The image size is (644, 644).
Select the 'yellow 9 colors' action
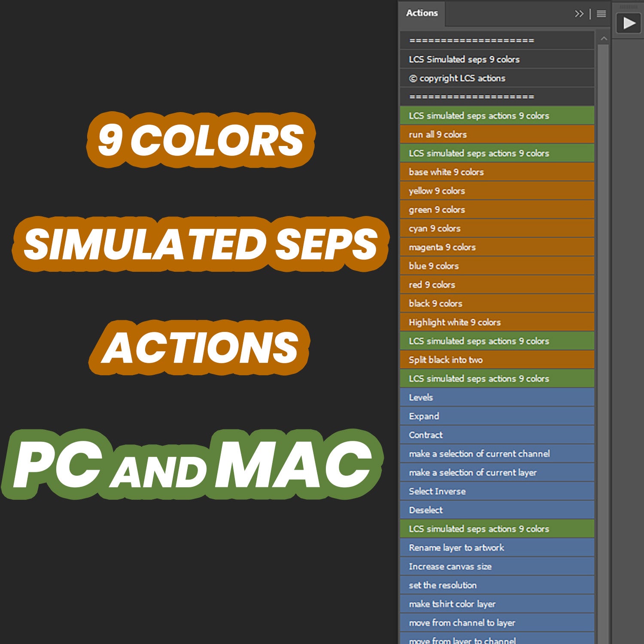pyautogui.click(x=472, y=191)
